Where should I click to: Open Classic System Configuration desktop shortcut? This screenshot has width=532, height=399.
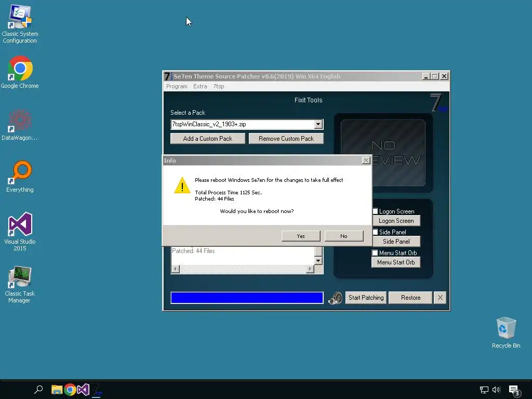coord(20,24)
